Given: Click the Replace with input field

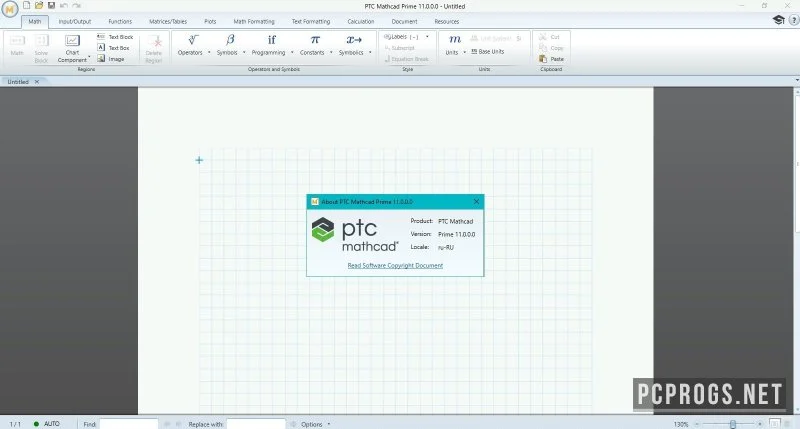Looking at the screenshot, I should pos(256,424).
